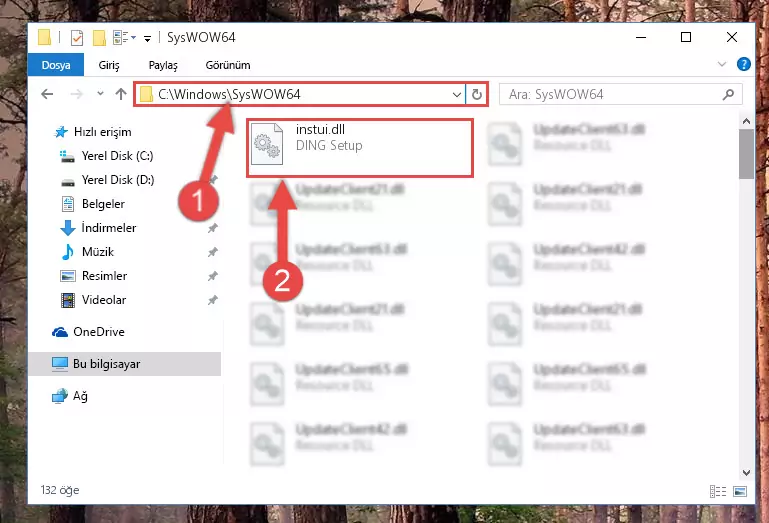
Task: Switch to the Paylaş ribbon tab
Action: (x=163, y=65)
